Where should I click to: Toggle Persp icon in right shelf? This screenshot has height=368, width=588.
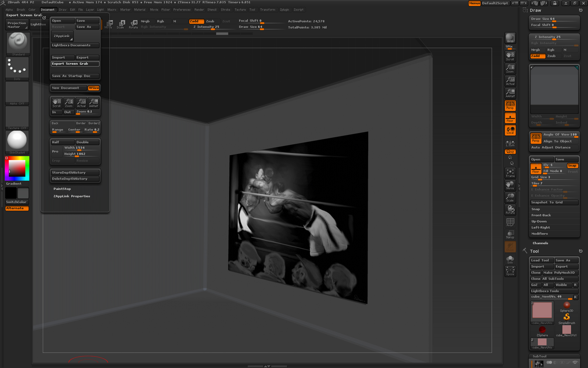pyautogui.click(x=510, y=105)
